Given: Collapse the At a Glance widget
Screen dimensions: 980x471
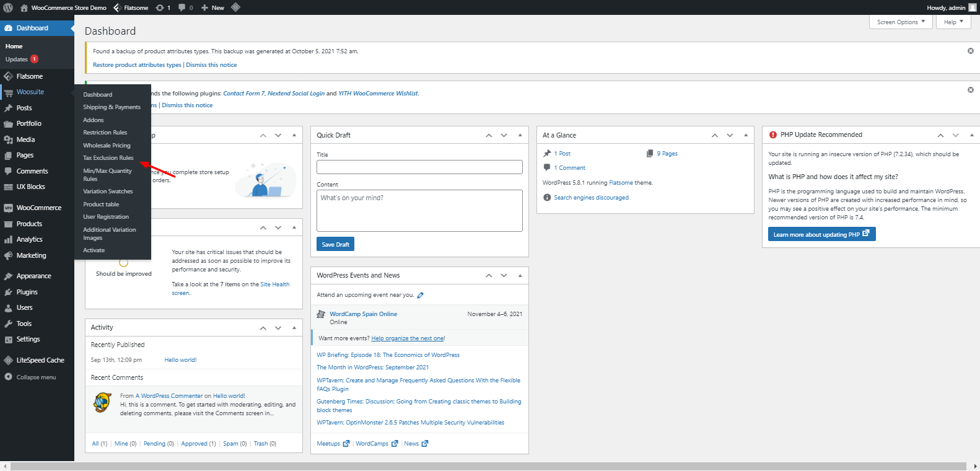Looking at the screenshot, I should click(x=746, y=135).
